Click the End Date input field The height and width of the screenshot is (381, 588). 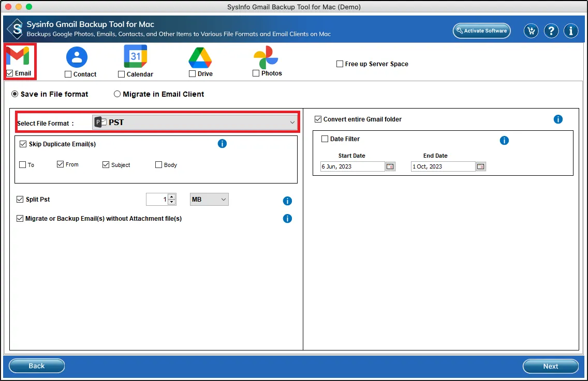coord(443,166)
